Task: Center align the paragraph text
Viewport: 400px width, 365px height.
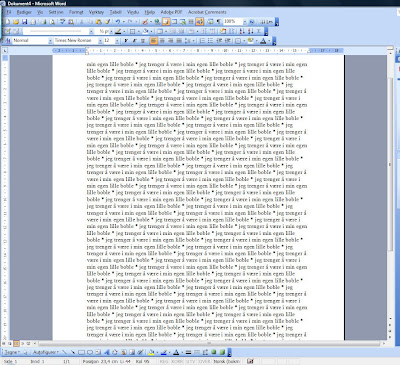Action: pos(162,41)
